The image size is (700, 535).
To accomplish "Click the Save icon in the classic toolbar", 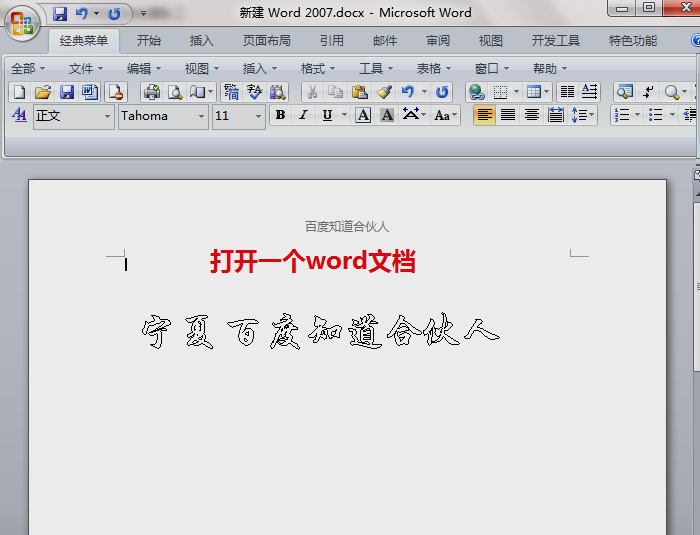I will [67, 92].
